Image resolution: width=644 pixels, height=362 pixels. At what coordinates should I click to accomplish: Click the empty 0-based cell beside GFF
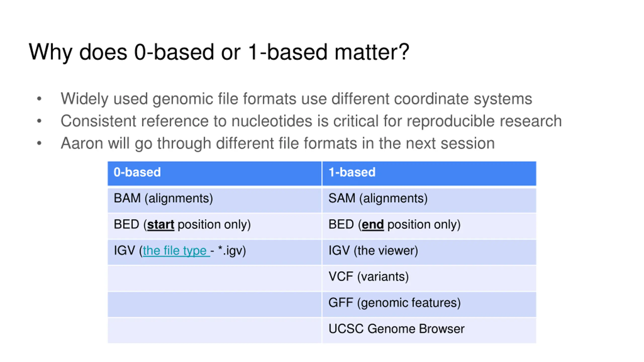(x=214, y=304)
